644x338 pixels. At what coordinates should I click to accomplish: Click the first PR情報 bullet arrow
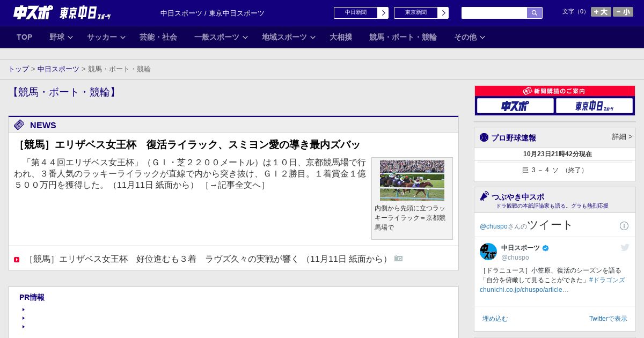(x=24, y=310)
